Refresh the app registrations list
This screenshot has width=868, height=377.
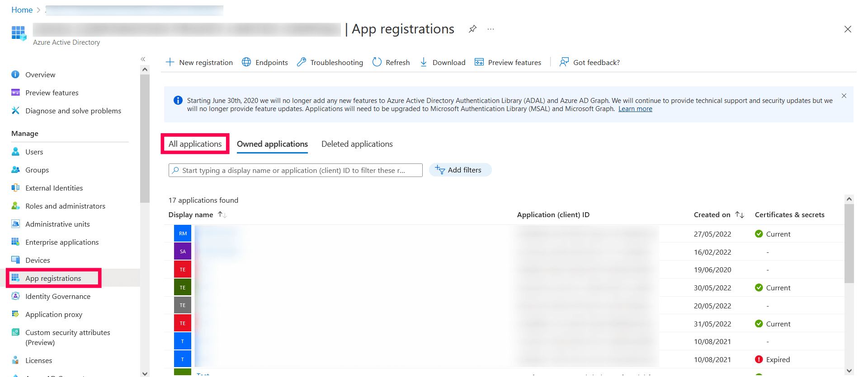click(391, 62)
